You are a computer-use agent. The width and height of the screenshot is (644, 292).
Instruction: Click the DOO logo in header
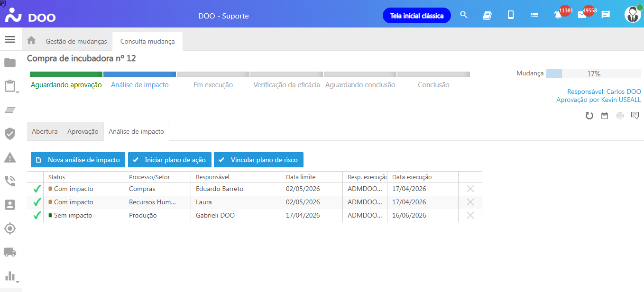click(x=30, y=16)
